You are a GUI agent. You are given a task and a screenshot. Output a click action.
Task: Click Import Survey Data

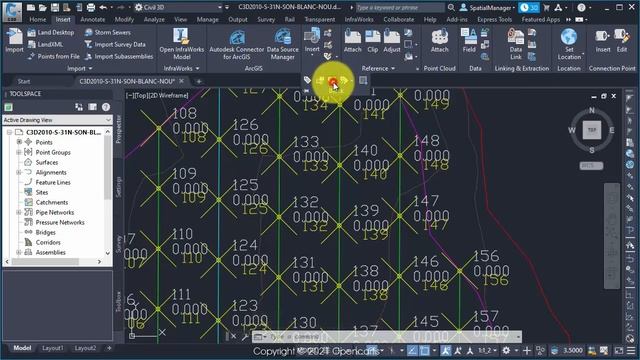pyautogui.click(x=115, y=44)
